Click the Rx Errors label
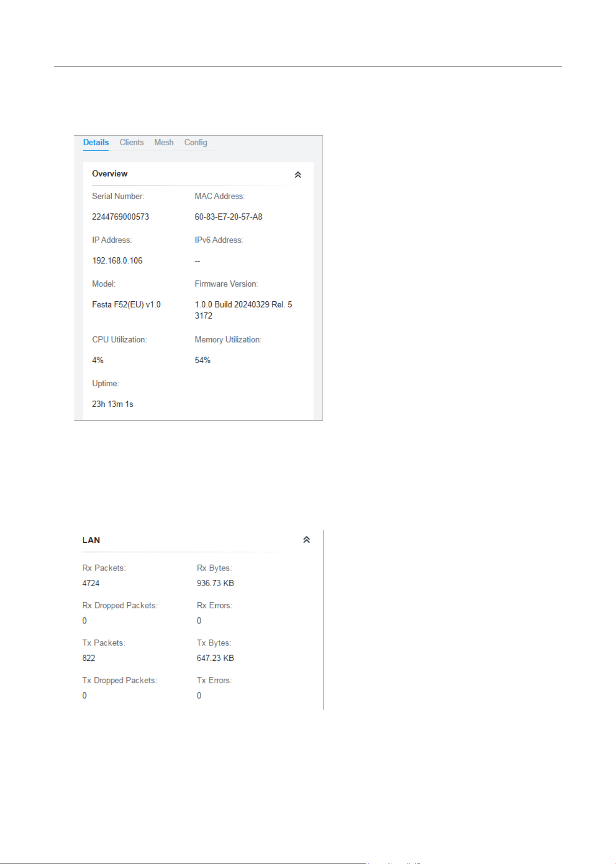The width and height of the screenshot is (616, 864). pos(214,605)
